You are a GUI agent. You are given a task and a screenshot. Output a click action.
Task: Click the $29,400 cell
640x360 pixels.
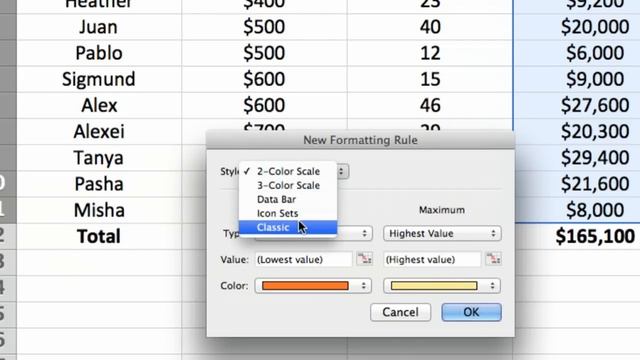point(576,158)
